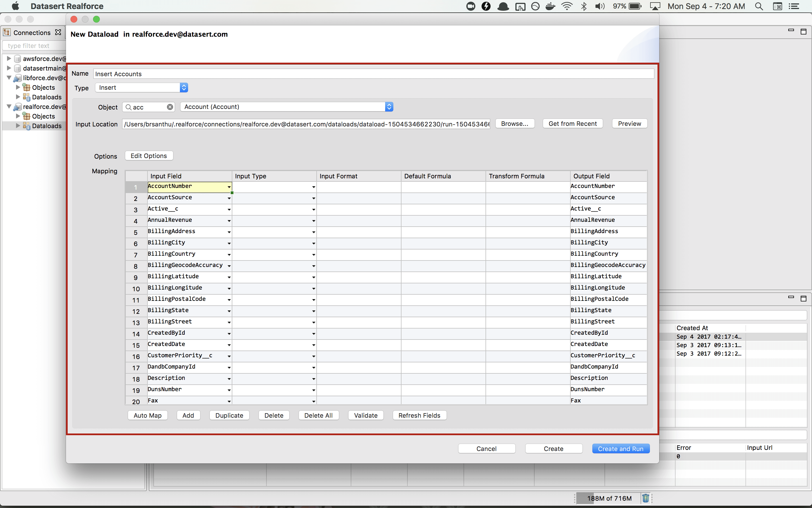Collapse the libforce.dev connection node

coord(9,78)
